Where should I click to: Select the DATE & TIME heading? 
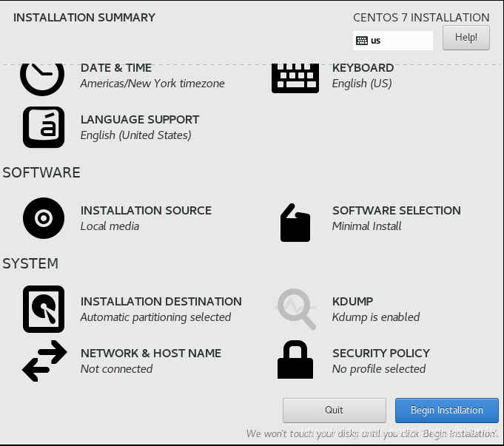click(116, 68)
